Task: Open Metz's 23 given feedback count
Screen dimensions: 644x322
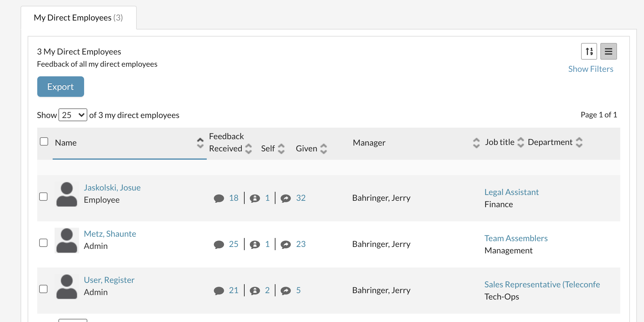Action: point(301,244)
